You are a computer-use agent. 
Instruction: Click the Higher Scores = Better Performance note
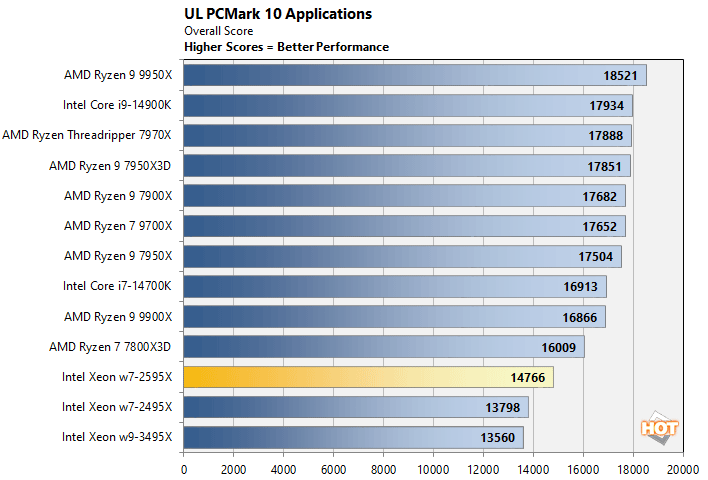286,47
